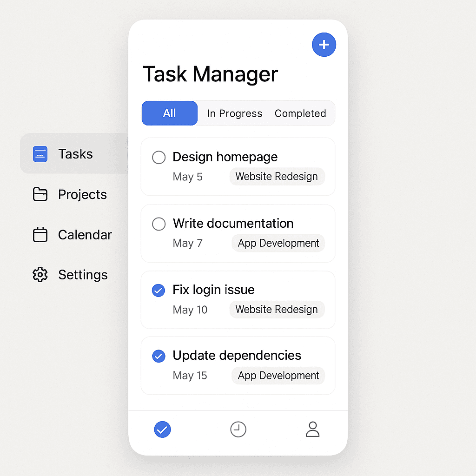Toggle completion of Update dependencies
Screen dimensions: 476x476
click(x=159, y=356)
